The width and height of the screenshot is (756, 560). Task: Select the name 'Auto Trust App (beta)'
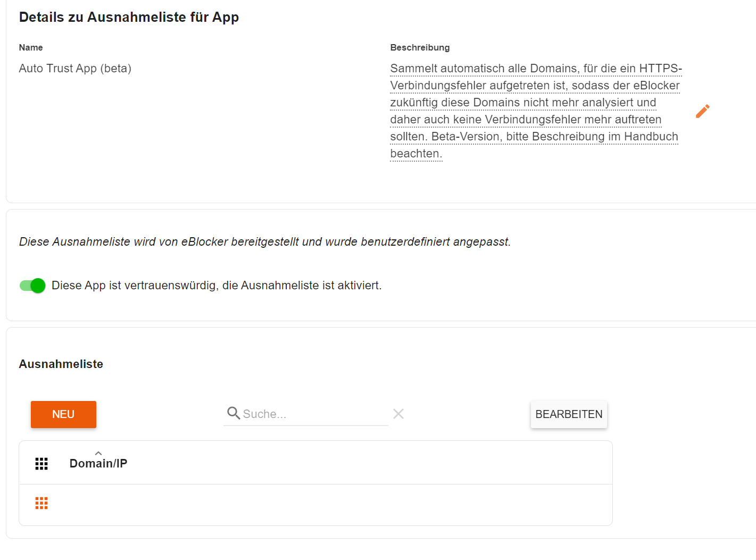[x=75, y=69]
